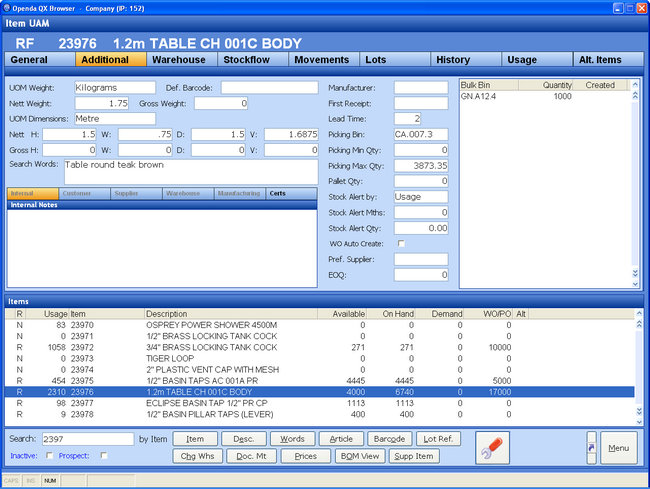The width and height of the screenshot is (650, 489).
Task: Click the Manufacturer field
Action: [x=421, y=87]
